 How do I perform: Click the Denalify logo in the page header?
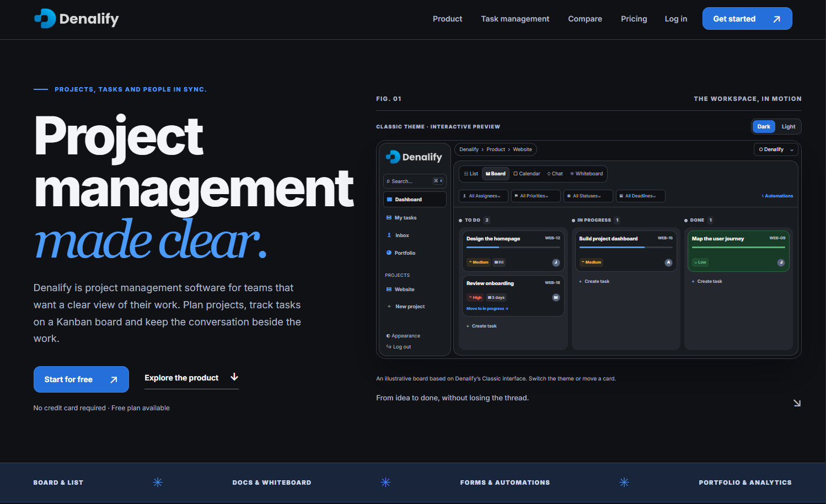76,19
